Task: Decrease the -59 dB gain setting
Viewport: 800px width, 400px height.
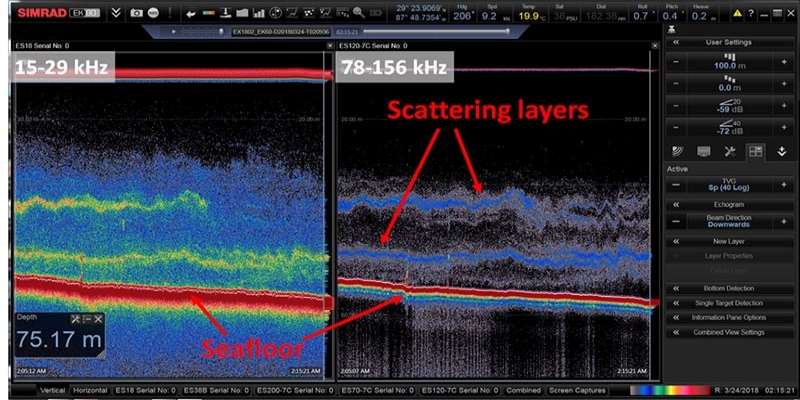Action: (676, 106)
